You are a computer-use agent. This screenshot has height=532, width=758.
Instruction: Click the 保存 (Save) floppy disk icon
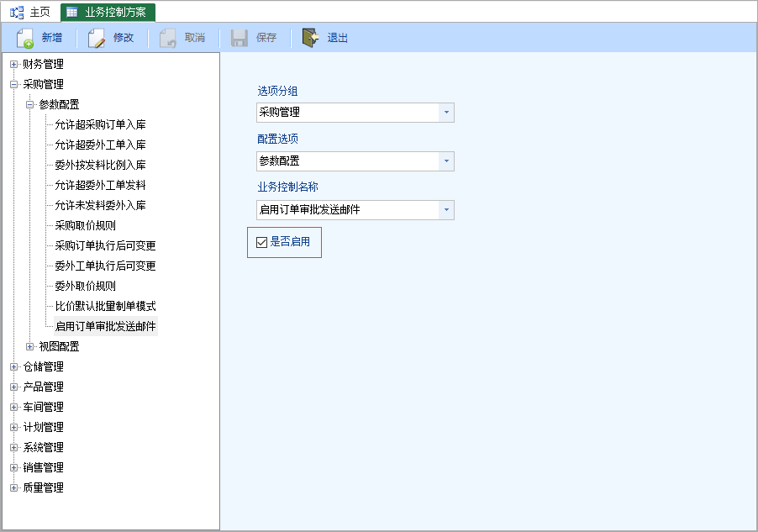(240, 38)
